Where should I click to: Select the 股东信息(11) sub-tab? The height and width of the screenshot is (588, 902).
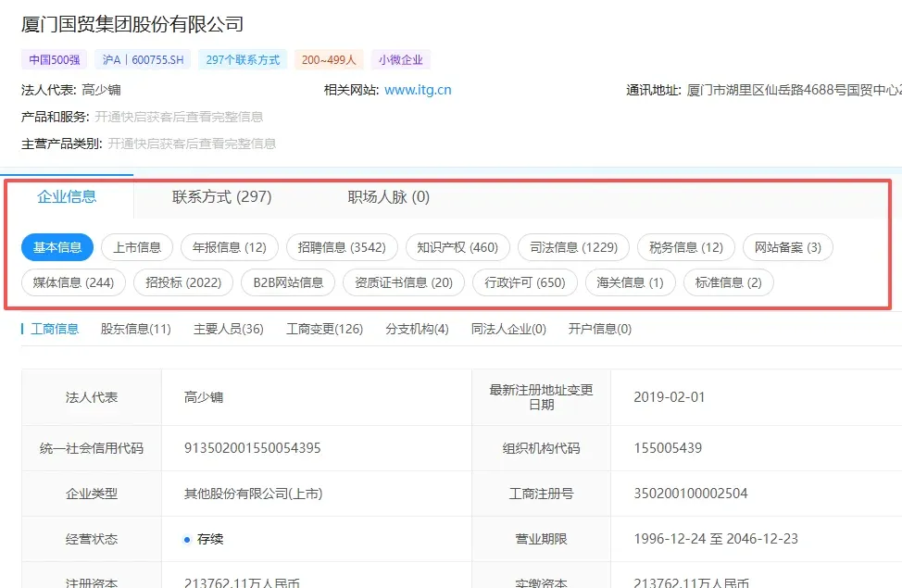point(136,329)
